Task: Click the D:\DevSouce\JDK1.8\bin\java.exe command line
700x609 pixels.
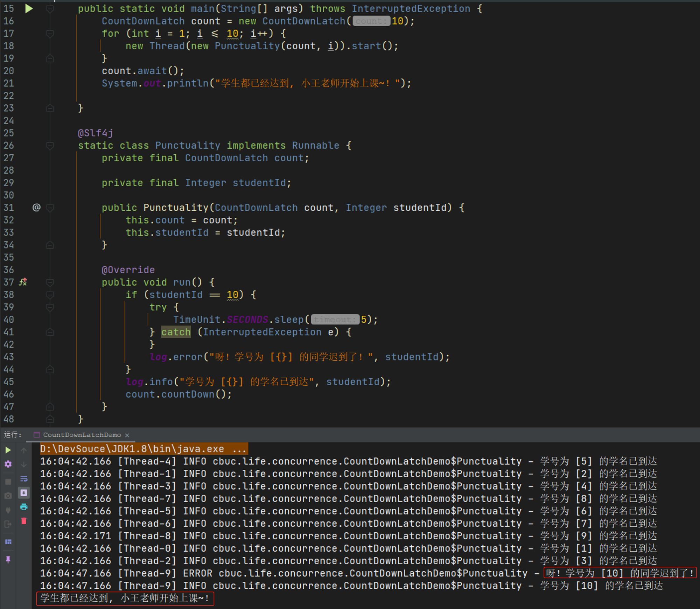Action: click(x=144, y=449)
